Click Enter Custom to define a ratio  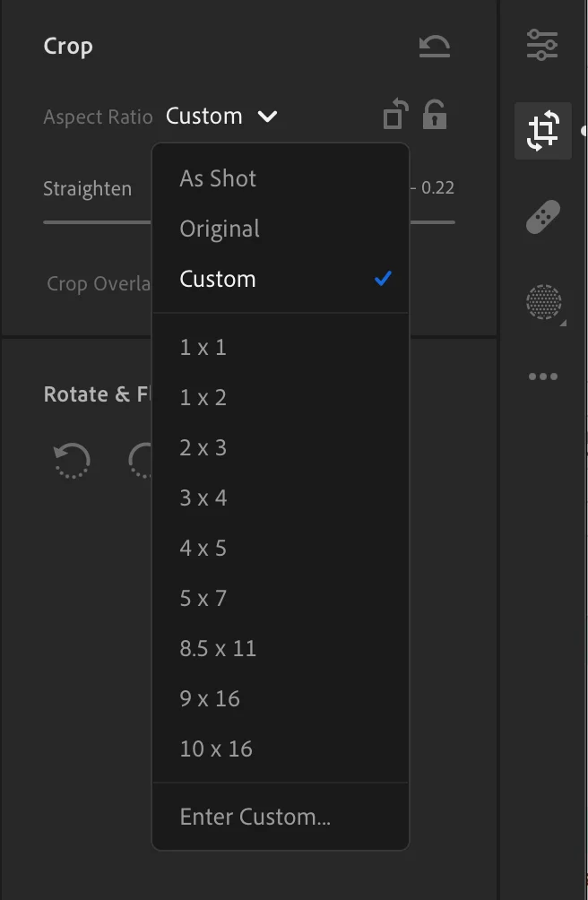[255, 817]
